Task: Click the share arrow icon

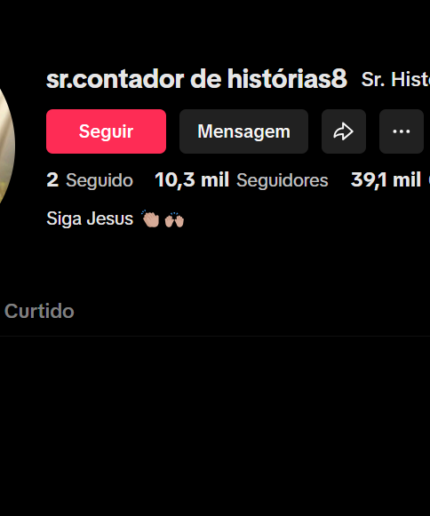Action: click(344, 131)
